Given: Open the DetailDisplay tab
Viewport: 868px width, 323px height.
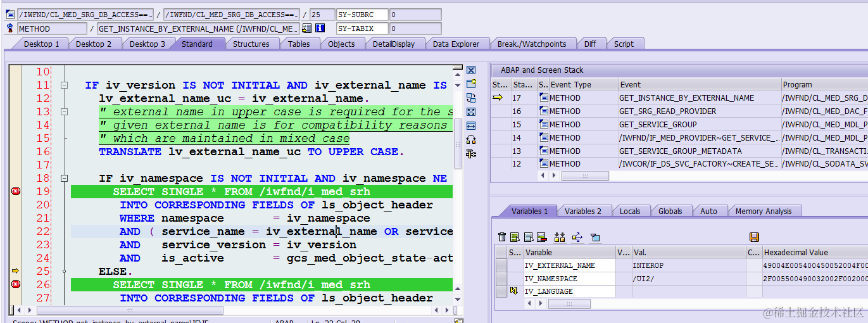Looking at the screenshot, I should pyautogui.click(x=394, y=44).
